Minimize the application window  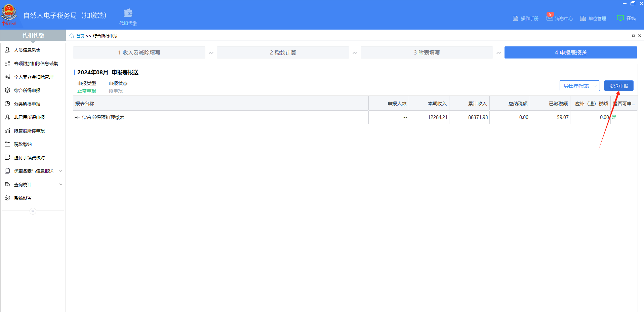tap(625, 3)
